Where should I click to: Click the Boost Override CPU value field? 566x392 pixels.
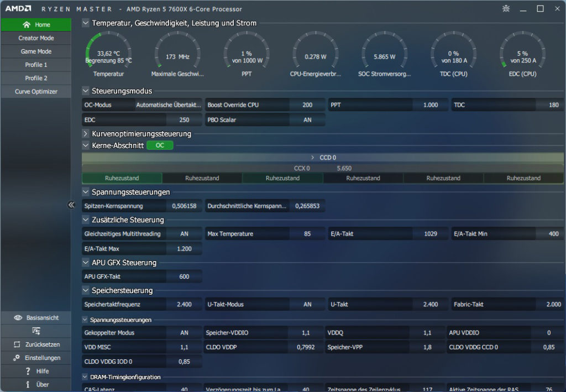(307, 105)
